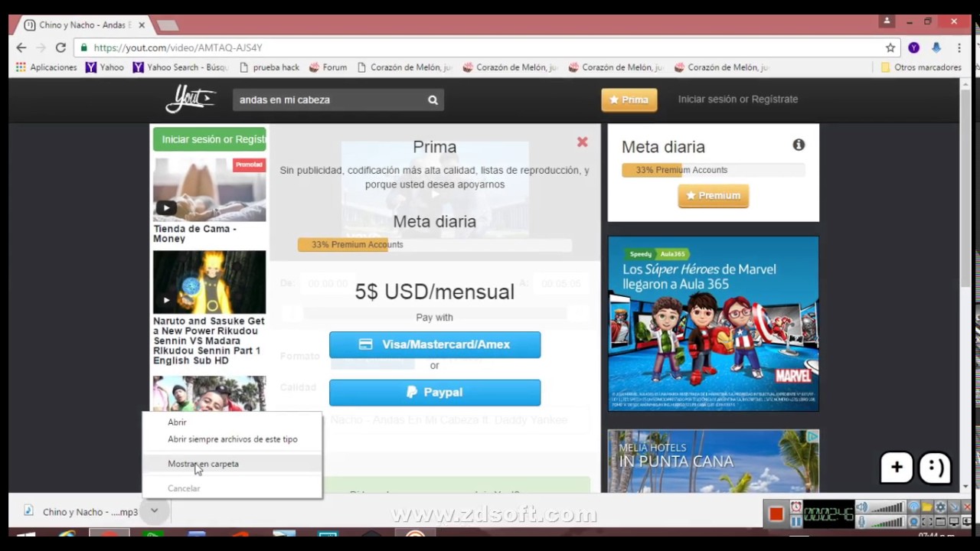Open the prueba hack bookmark
Viewport: 980px width, 551px height.
(269, 67)
